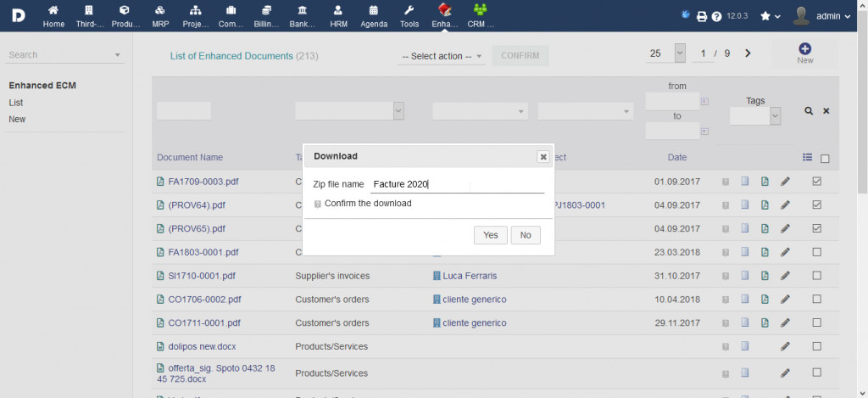This screenshot has width=868, height=398.
Task: Click Yes to confirm download
Action: point(491,235)
